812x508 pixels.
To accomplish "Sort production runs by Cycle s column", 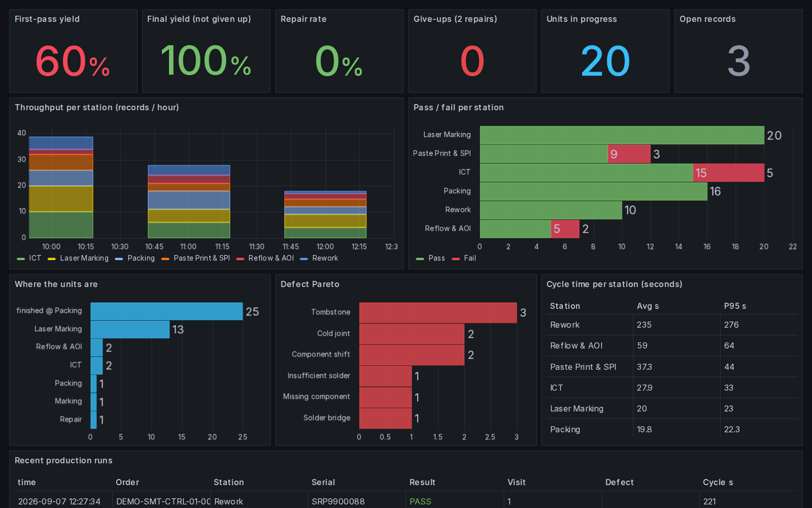I will coord(718,482).
